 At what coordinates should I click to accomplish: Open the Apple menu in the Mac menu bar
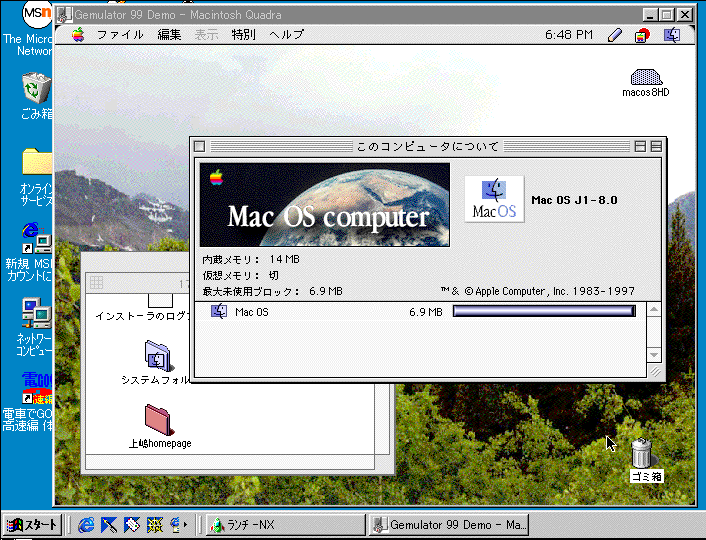click(x=78, y=35)
